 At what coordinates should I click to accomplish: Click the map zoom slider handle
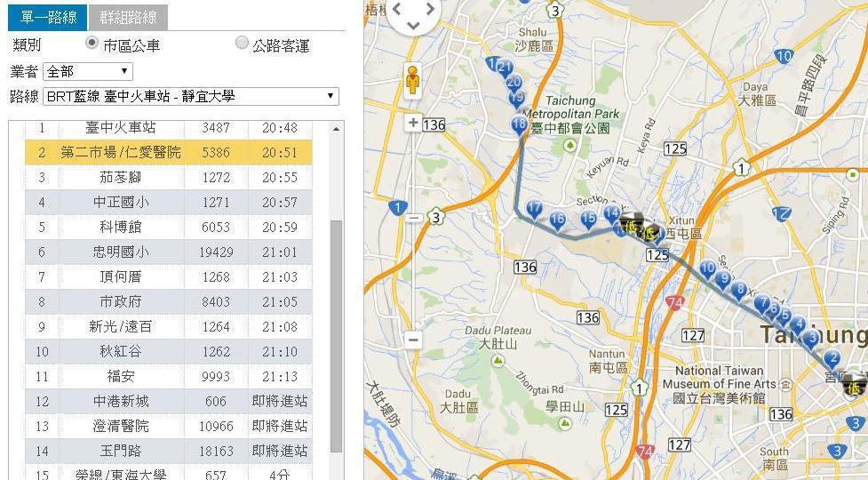point(413,218)
